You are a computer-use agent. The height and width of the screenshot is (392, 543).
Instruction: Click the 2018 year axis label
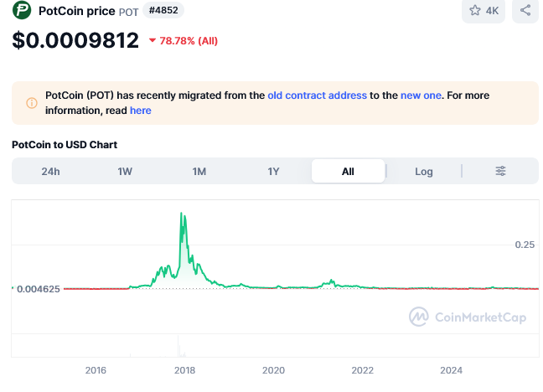tap(184, 370)
